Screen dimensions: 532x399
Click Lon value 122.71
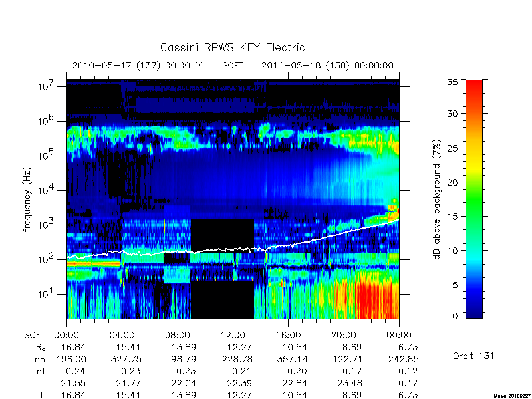point(346,359)
